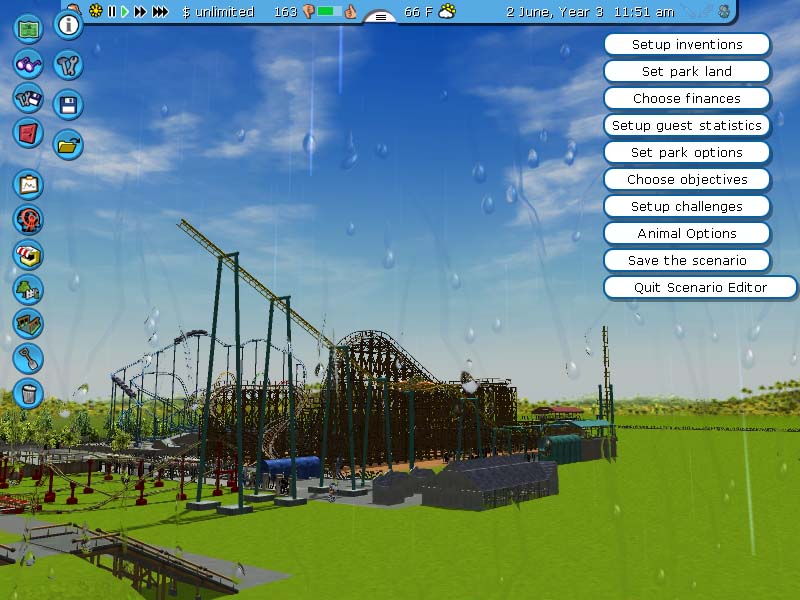Select the trash can delete tool
This screenshot has width=800, height=600.
(x=28, y=393)
